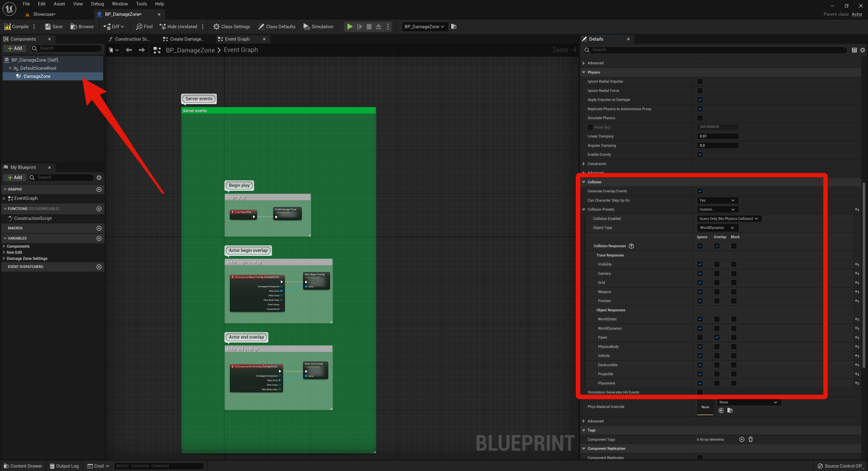This screenshot has height=471, width=868.
Task: Save the blueprint with Save icon
Action: 48,27
